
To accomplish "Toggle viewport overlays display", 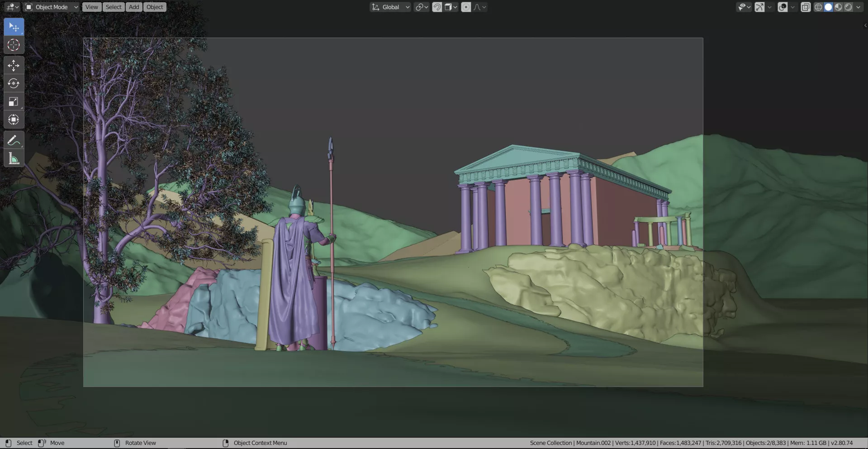I will pyautogui.click(x=783, y=7).
